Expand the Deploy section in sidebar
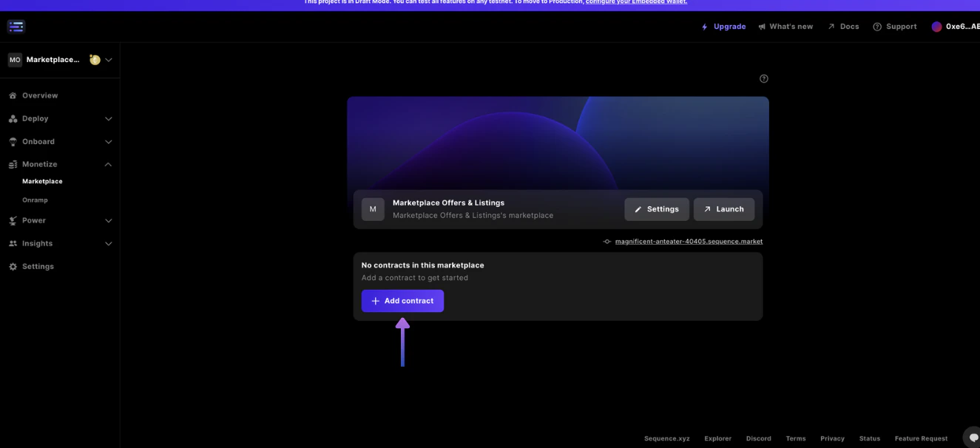This screenshot has width=980, height=448. [108, 118]
